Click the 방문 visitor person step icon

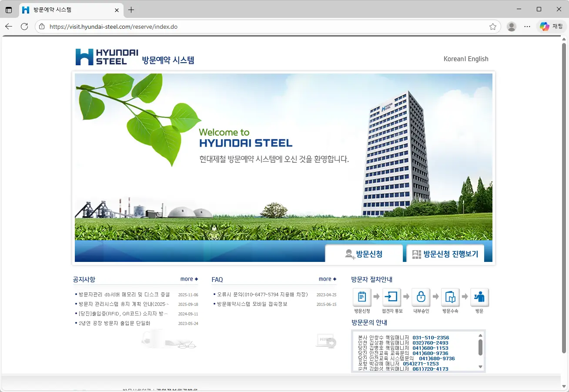(479, 297)
